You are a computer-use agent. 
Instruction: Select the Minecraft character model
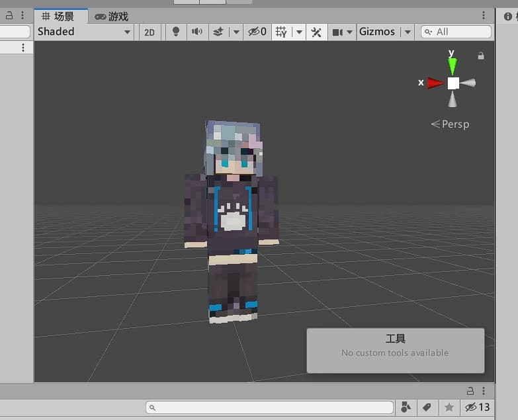coord(232,221)
